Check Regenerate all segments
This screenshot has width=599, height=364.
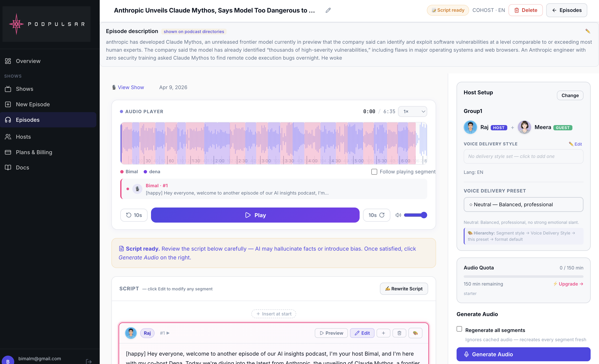tap(459, 329)
